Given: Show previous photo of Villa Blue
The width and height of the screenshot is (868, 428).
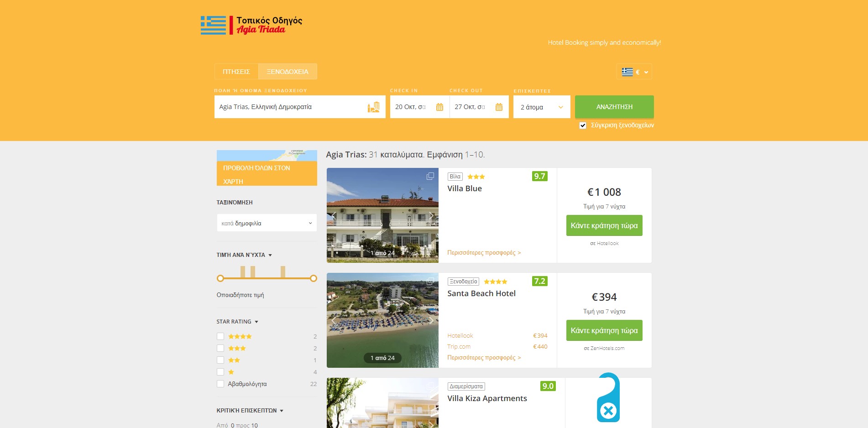Looking at the screenshot, I should pyautogui.click(x=334, y=215).
